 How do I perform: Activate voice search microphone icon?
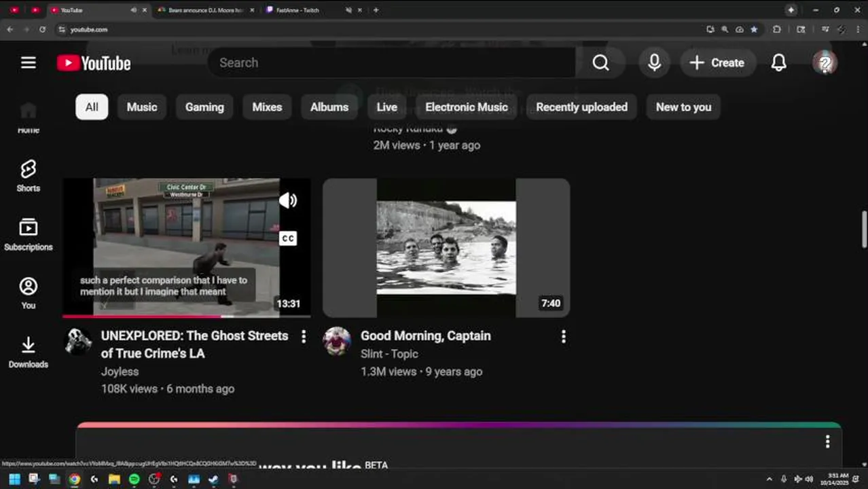(x=654, y=62)
